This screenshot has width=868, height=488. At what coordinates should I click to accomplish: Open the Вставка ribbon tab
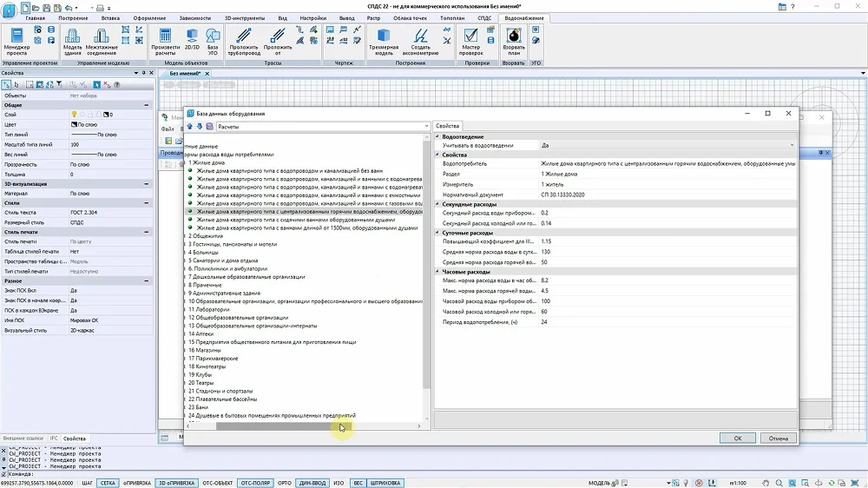(110, 18)
